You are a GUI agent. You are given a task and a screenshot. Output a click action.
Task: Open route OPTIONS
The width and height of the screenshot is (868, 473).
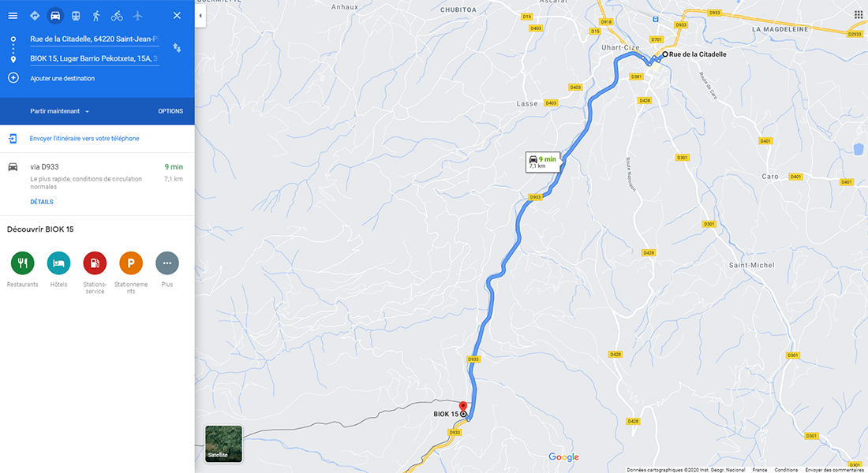(x=170, y=111)
